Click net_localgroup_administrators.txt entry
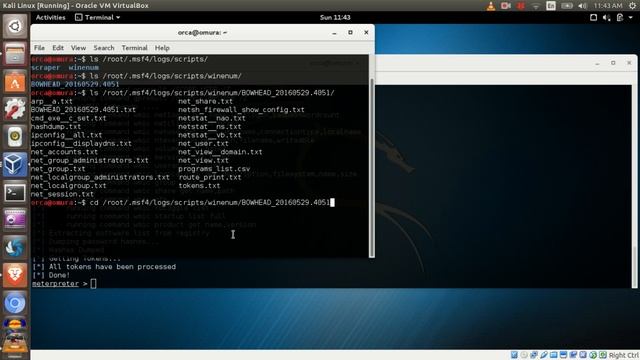 [100, 177]
